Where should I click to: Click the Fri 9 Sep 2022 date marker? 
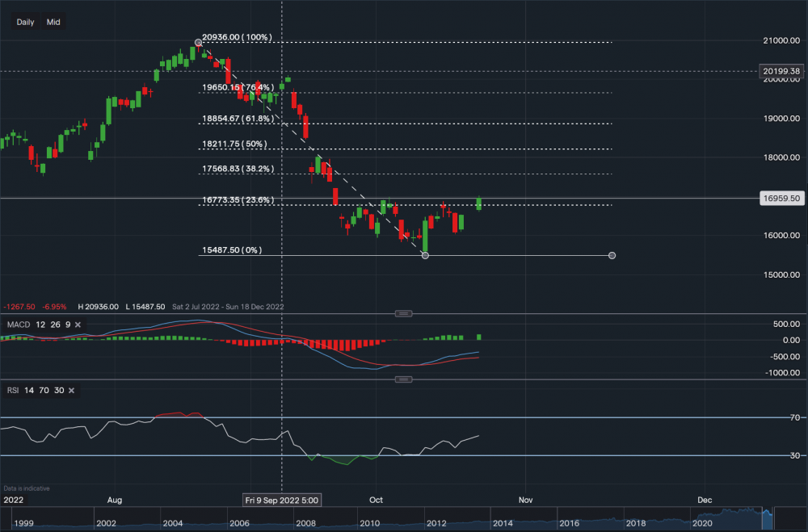pyautogui.click(x=281, y=500)
